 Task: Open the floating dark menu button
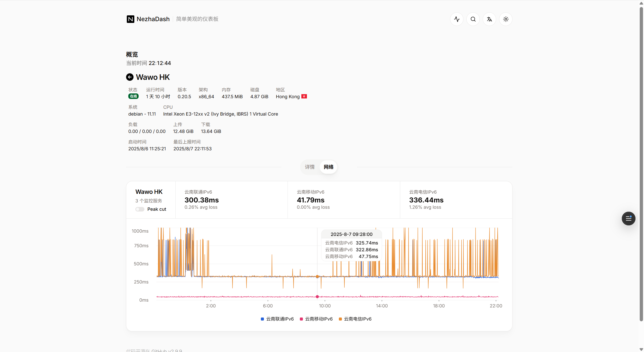pos(628,218)
